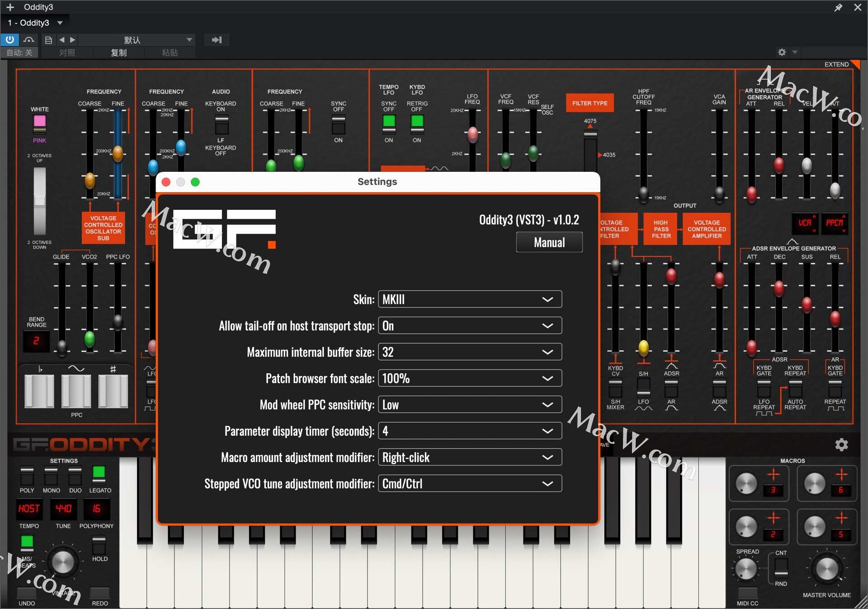Click the compare headphones-shaped icon
Screen dimensions: 868x609
point(29,40)
